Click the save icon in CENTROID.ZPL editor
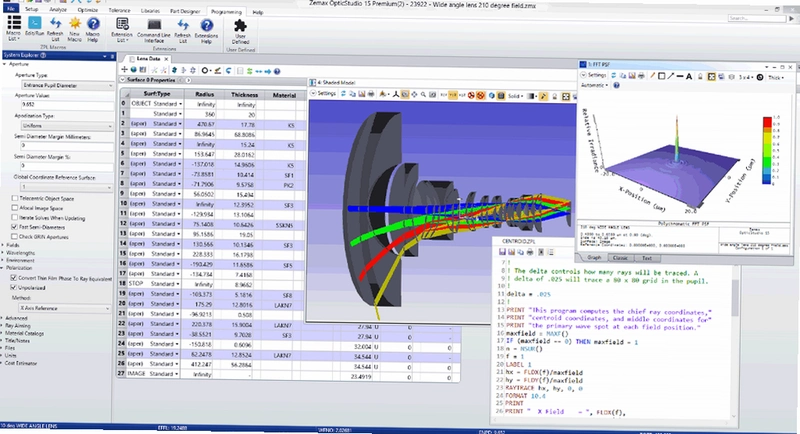 [502, 252]
